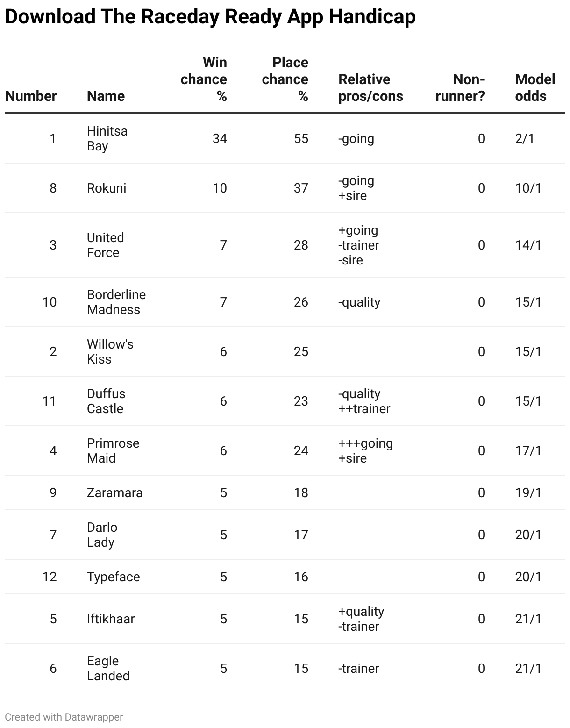Image resolution: width=570 pixels, height=728 pixels.
Task: Click the Eagle Landed name cell
Action: 108,668
